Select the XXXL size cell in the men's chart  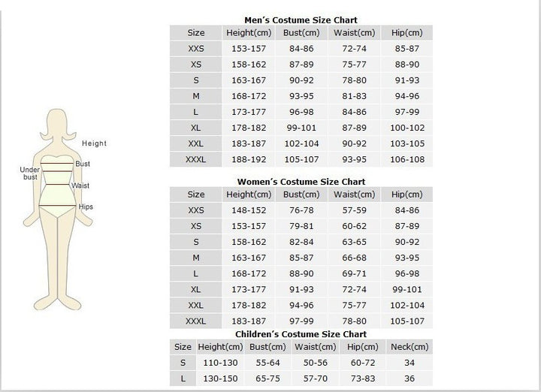(x=196, y=159)
